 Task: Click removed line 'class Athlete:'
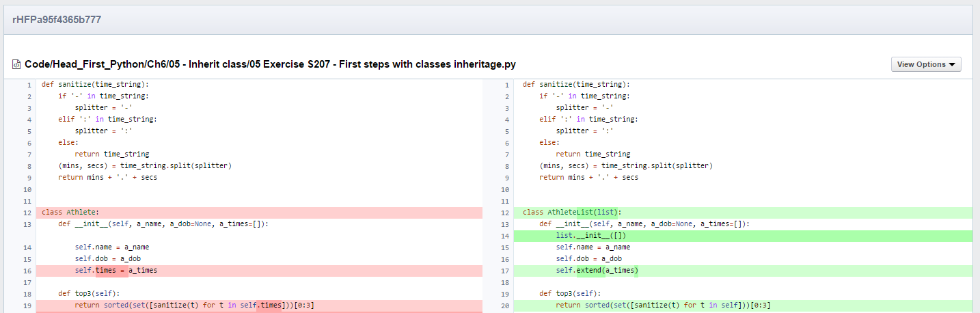(x=259, y=213)
